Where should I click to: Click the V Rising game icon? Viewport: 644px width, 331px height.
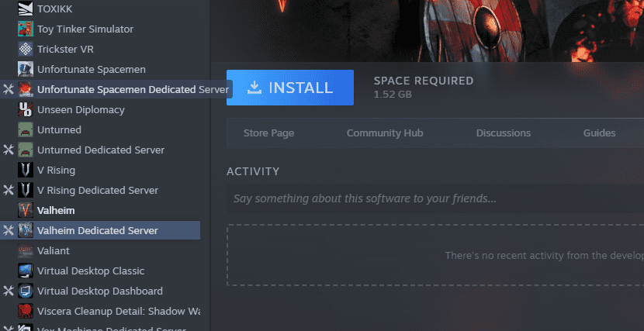point(25,171)
